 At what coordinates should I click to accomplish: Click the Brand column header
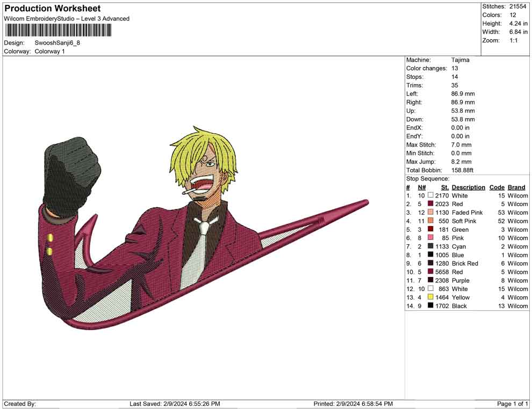516,187
